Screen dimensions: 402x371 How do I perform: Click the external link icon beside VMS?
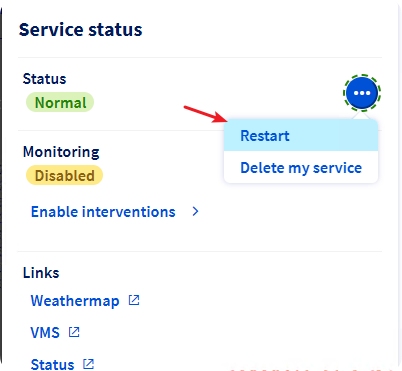pos(74,332)
